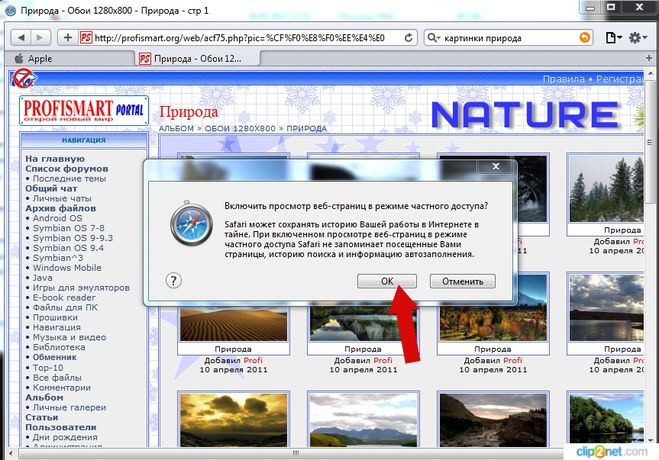Reload the page with the refresh icon

click(x=408, y=38)
